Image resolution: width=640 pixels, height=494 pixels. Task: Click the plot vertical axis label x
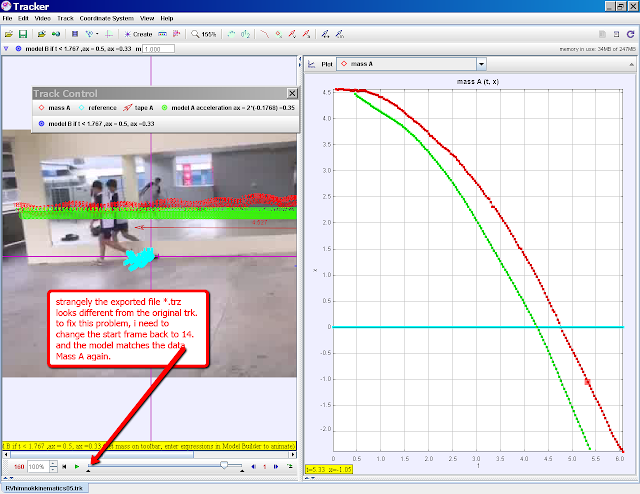click(x=315, y=270)
